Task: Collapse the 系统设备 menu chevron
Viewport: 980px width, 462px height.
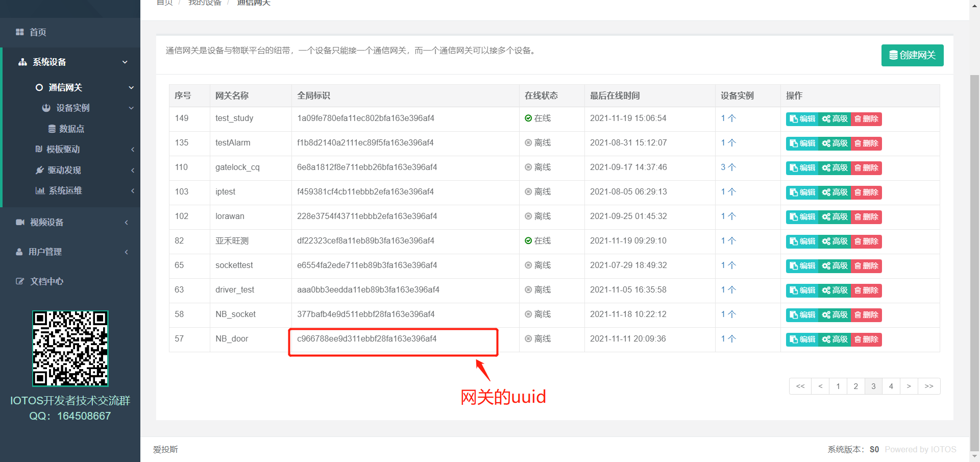Action: pos(125,62)
